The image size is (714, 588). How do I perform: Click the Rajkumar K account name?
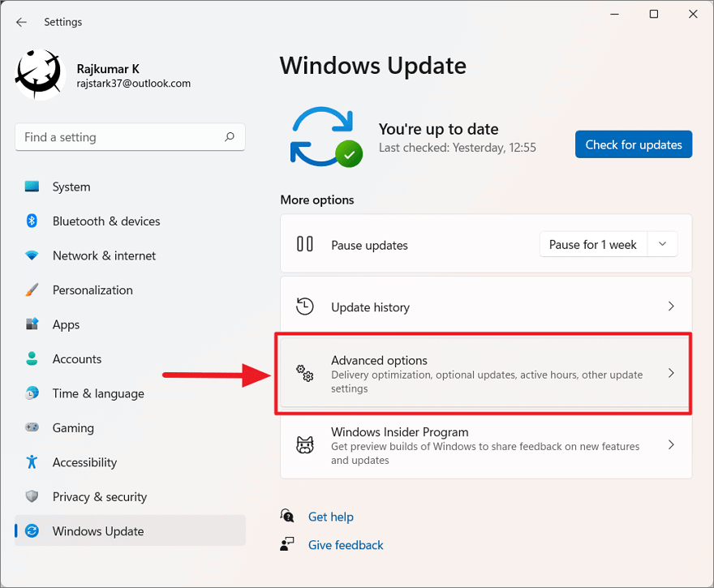click(108, 69)
